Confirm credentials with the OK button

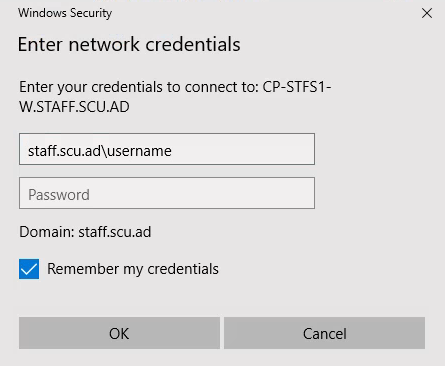coord(119,333)
